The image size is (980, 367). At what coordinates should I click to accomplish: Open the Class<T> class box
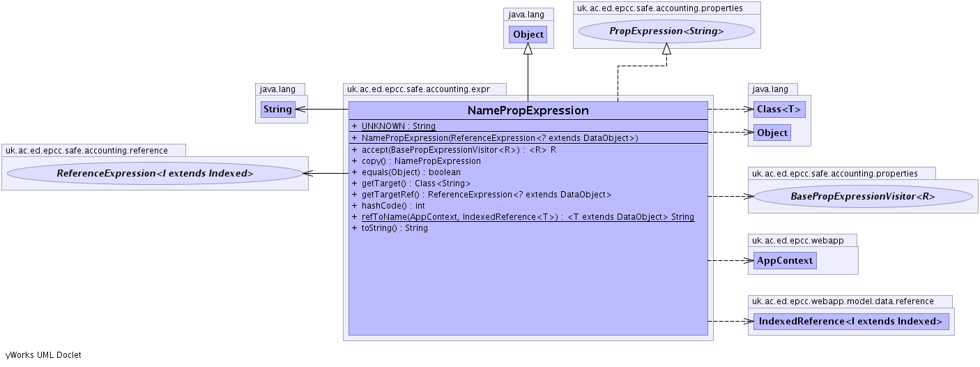click(779, 110)
